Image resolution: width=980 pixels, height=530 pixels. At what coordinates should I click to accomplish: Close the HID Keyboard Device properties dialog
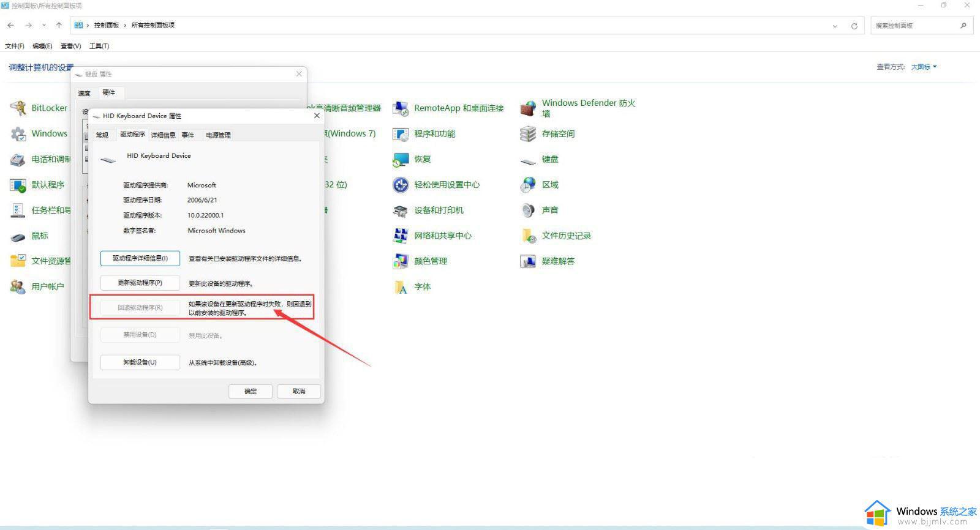click(317, 116)
